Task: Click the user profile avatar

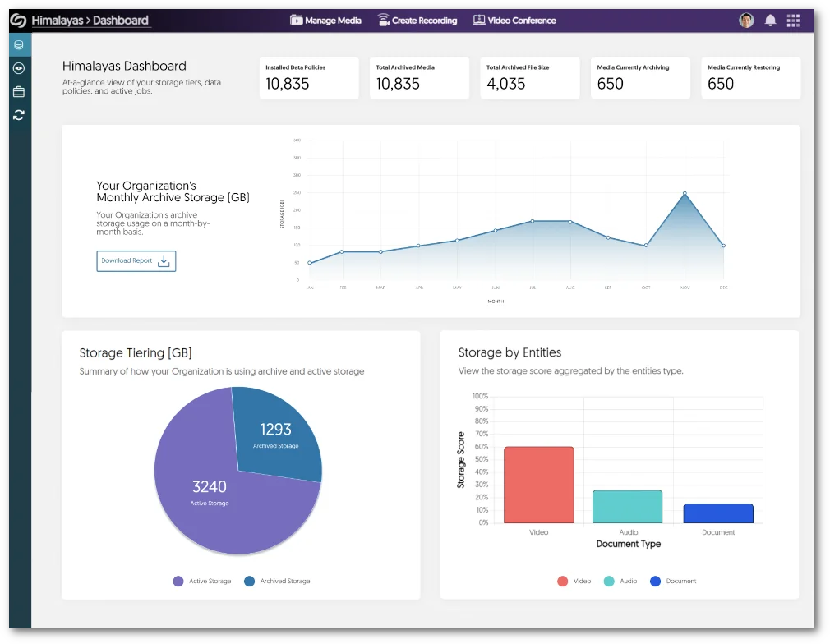Action: pos(746,21)
